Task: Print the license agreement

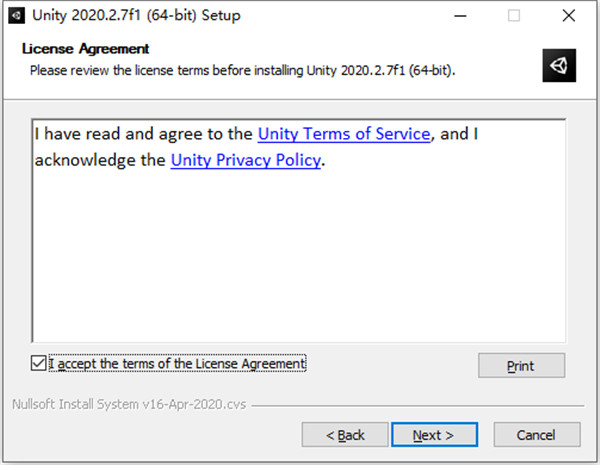Action: (x=521, y=365)
